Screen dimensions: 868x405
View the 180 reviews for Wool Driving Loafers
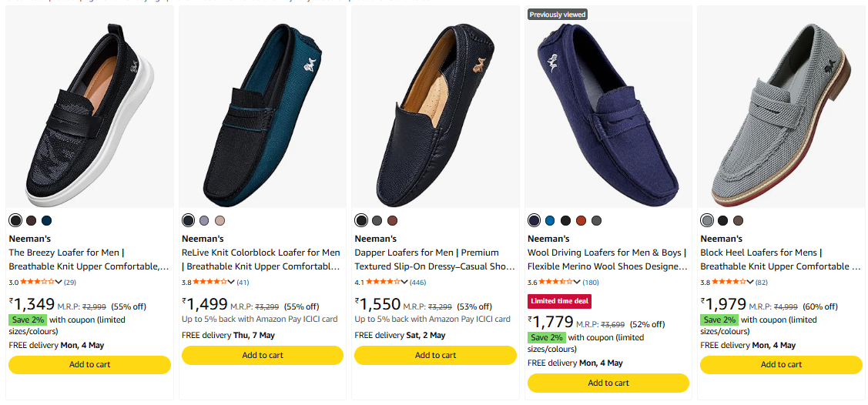pyautogui.click(x=591, y=283)
